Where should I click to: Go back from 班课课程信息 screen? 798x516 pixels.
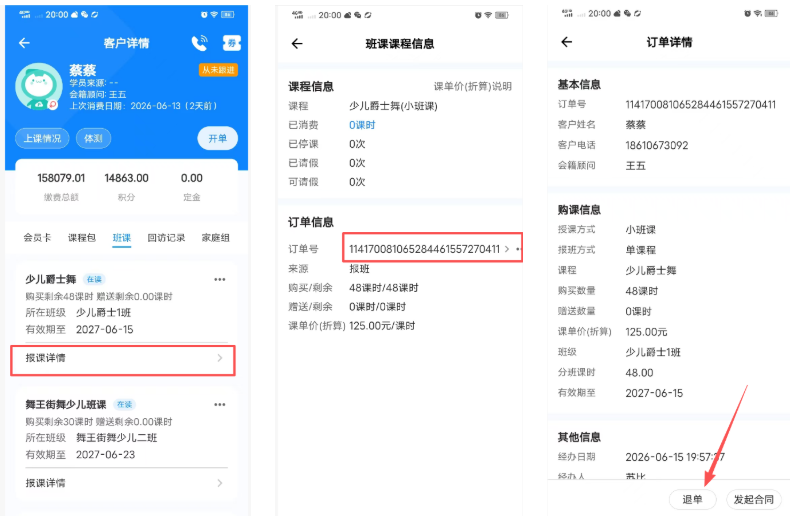(x=297, y=44)
